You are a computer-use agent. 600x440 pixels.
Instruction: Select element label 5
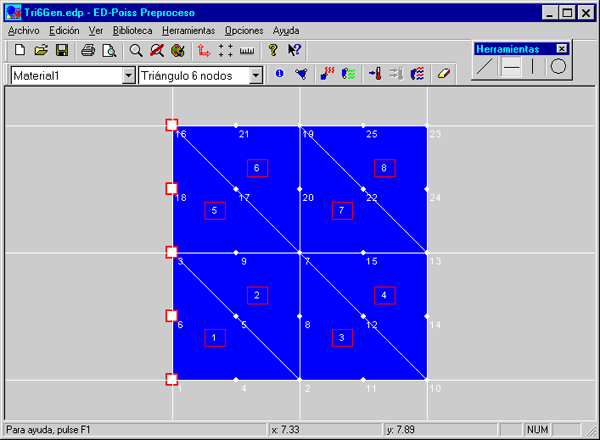coord(215,210)
